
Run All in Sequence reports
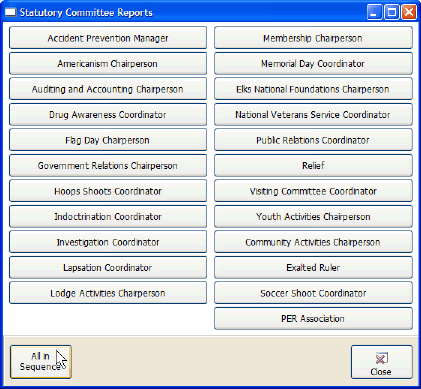coord(41,362)
